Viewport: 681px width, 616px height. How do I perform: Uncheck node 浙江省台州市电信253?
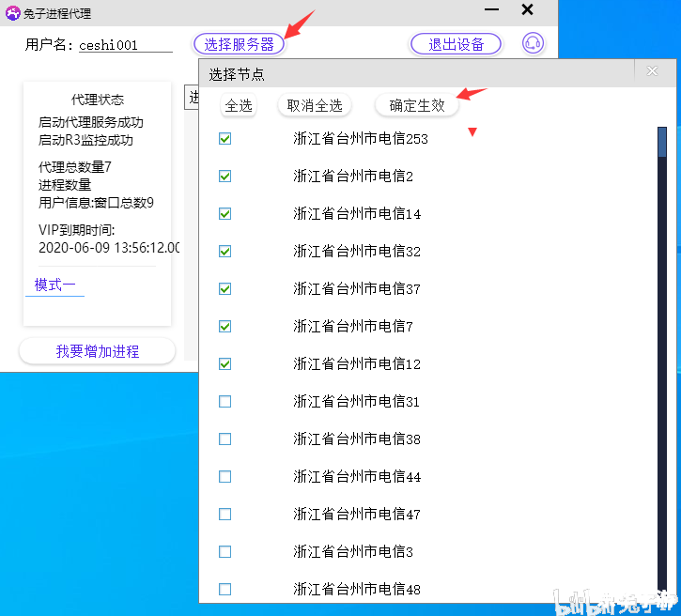[x=225, y=138]
